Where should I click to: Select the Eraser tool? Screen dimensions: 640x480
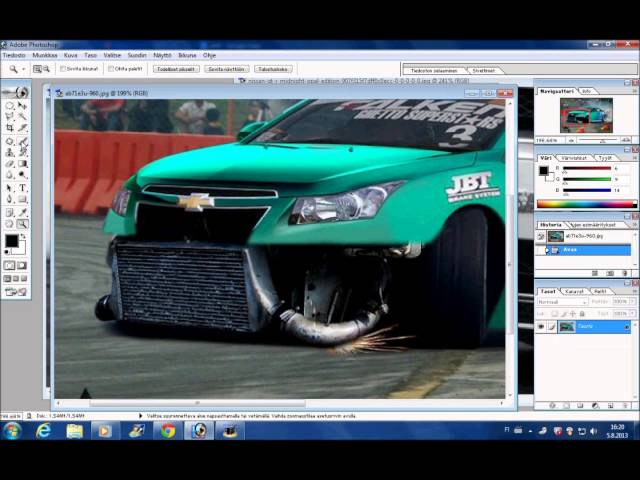tap(10, 164)
